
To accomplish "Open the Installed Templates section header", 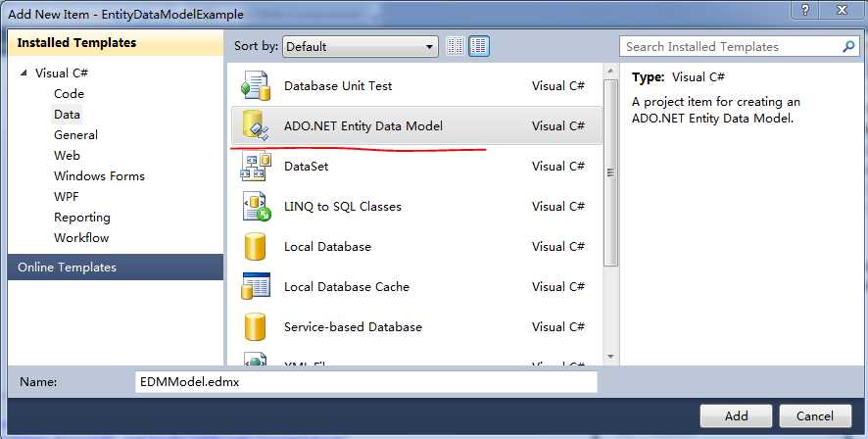I will (x=116, y=43).
